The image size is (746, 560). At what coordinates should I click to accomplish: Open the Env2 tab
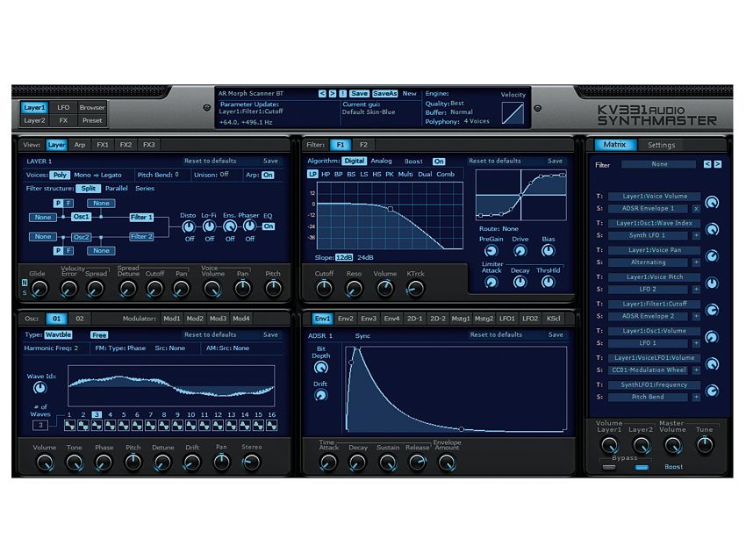[x=346, y=319]
